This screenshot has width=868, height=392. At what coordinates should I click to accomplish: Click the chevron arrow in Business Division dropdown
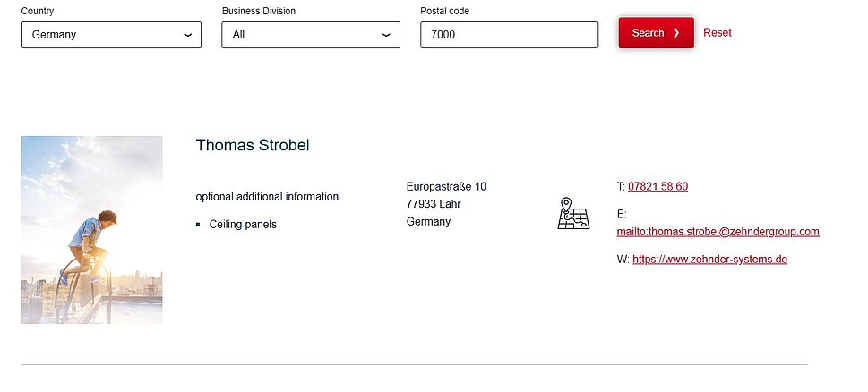coord(386,35)
